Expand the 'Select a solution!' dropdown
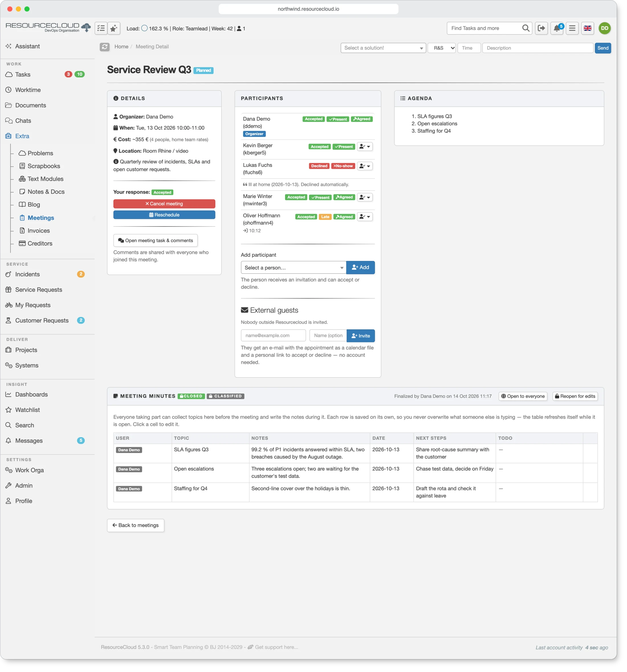This screenshot has height=672, width=627. click(x=383, y=48)
